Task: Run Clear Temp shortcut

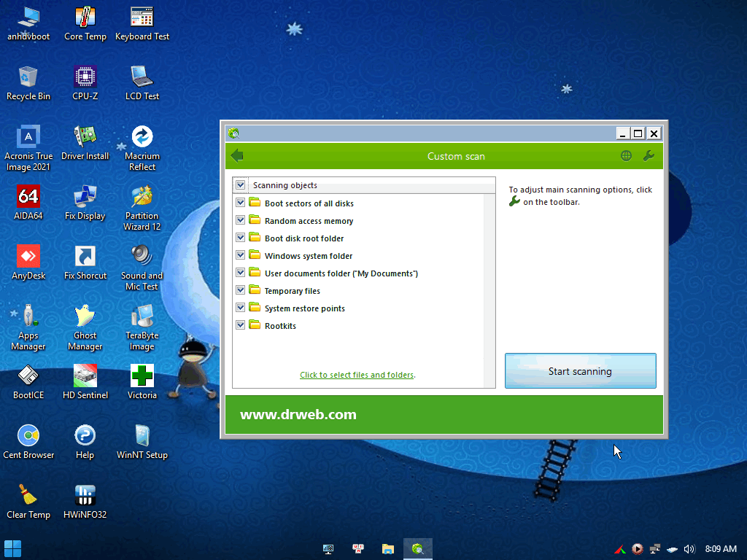Action: tap(28, 502)
